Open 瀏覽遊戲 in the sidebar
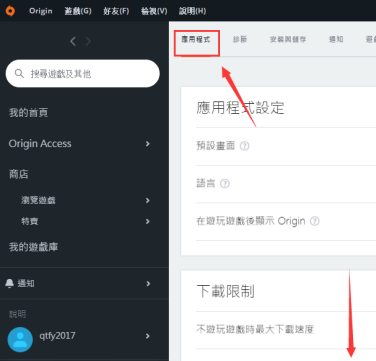This screenshot has height=361, width=376. pyautogui.click(x=38, y=200)
